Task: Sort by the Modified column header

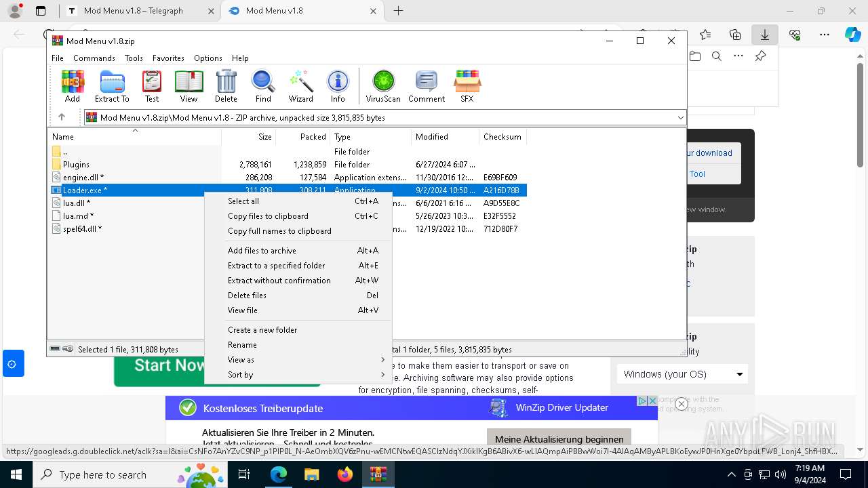Action: click(x=445, y=137)
